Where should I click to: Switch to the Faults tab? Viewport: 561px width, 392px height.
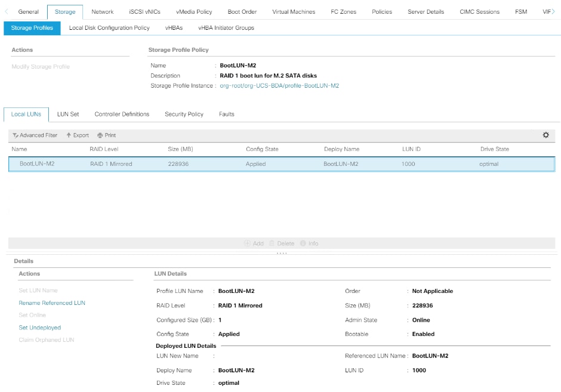coord(226,114)
